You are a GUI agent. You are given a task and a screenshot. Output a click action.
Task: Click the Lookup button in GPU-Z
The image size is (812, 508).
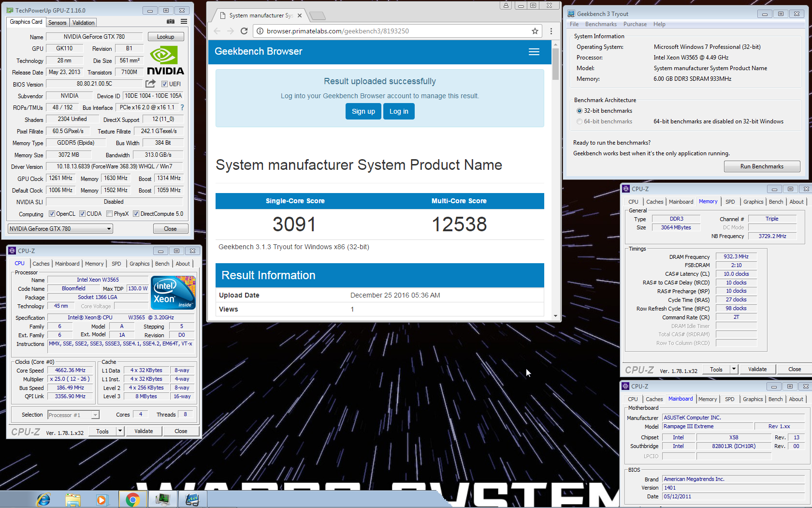[165, 37]
